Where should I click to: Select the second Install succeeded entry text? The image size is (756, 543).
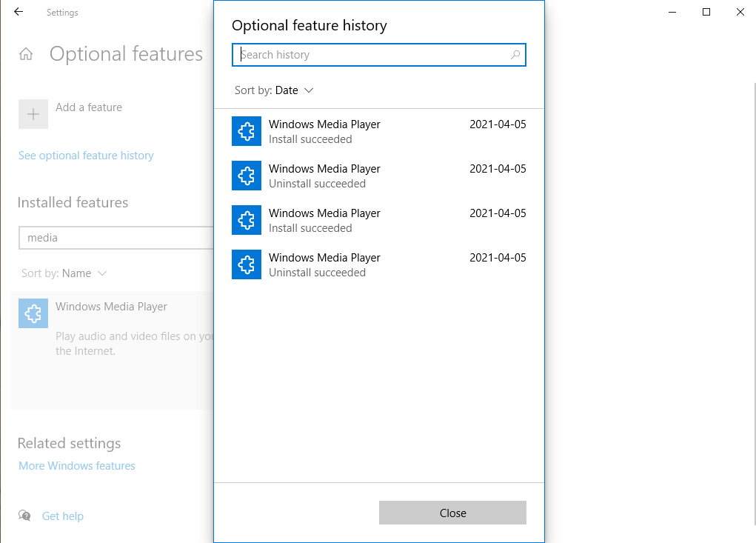(x=310, y=228)
